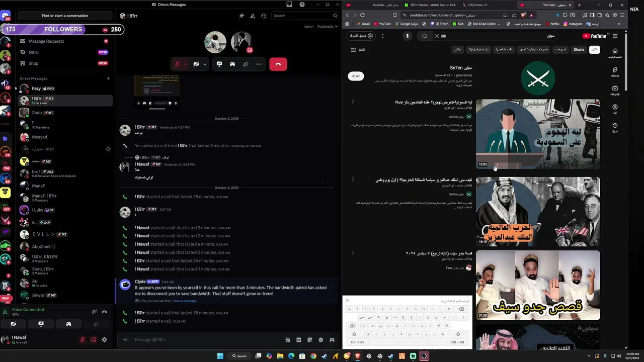The image size is (644, 362).
Task: Open the GIF picker in message bar
Action: coord(299,340)
